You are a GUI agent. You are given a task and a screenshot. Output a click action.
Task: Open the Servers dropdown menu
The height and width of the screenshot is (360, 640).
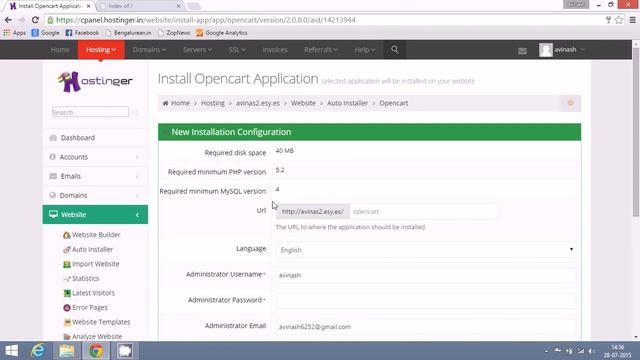[197, 49]
